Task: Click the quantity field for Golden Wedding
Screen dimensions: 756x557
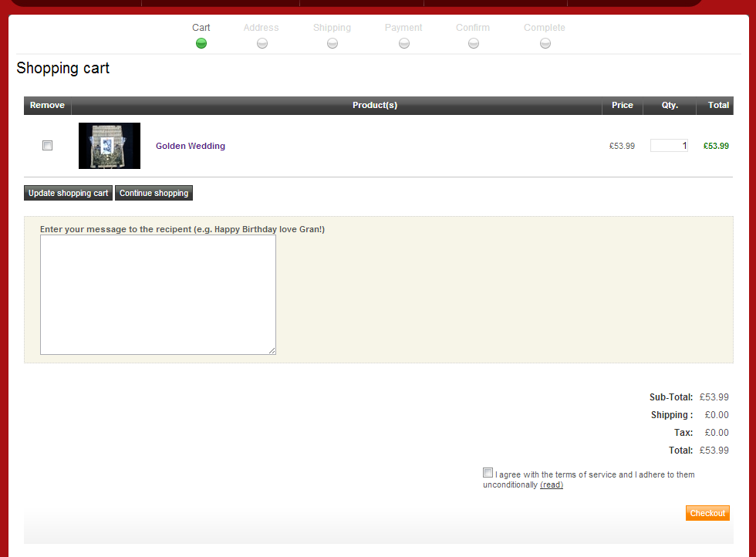Action: coord(669,145)
